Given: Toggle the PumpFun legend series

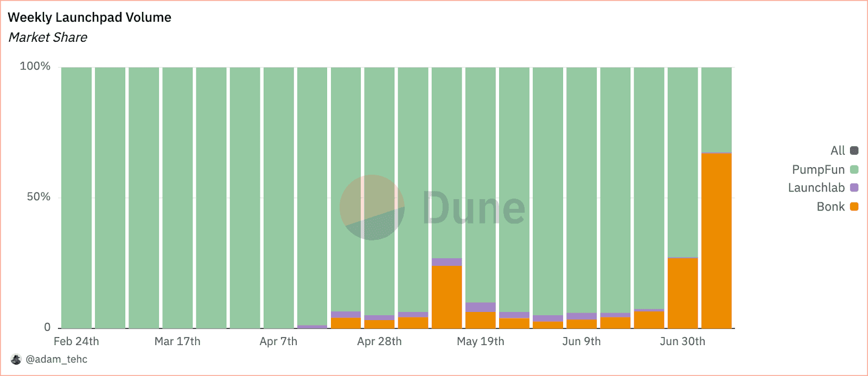Looking at the screenshot, I should [825, 169].
